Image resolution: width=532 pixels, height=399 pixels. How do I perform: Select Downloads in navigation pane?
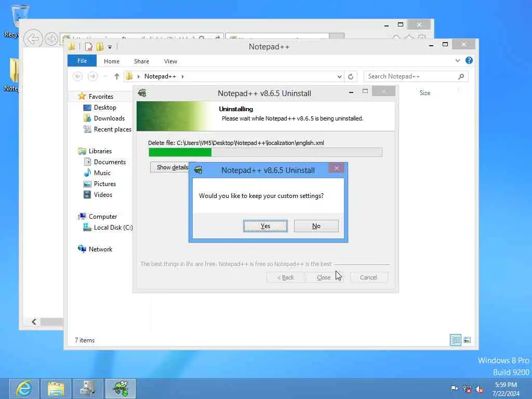tap(109, 118)
